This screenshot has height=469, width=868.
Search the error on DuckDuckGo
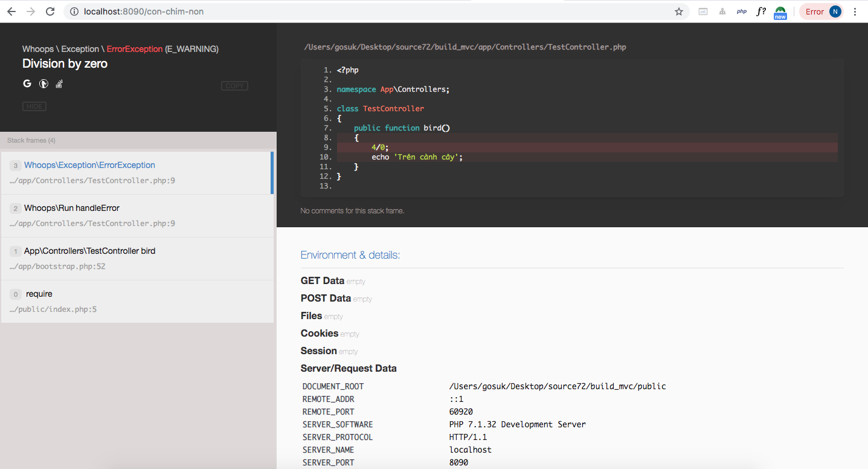pyautogui.click(x=43, y=84)
